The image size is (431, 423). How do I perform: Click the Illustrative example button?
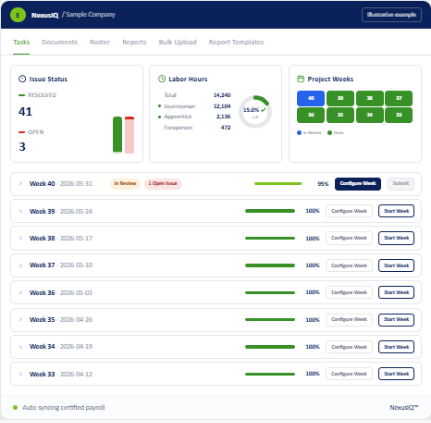pos(391,15)
